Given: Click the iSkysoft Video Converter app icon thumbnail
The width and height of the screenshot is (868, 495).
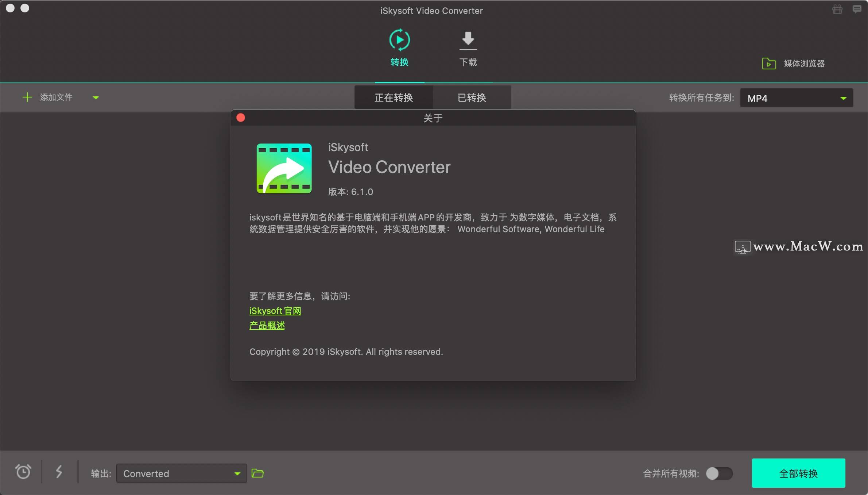Looking at the screenshot, I should (284, 168).
